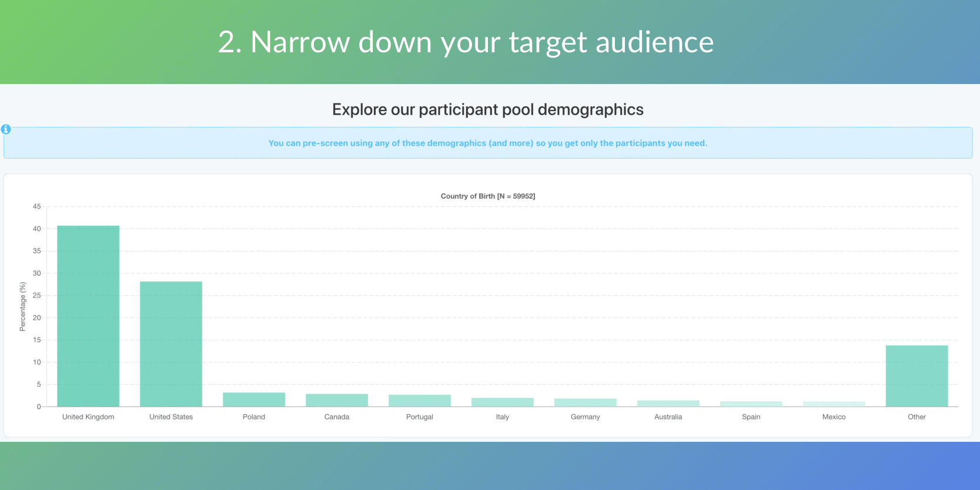Click the 'Explore our participant pool demographics' heading
Image resolution: width=980 pixels, height=490 pixels.
click(x=488, y=109)
